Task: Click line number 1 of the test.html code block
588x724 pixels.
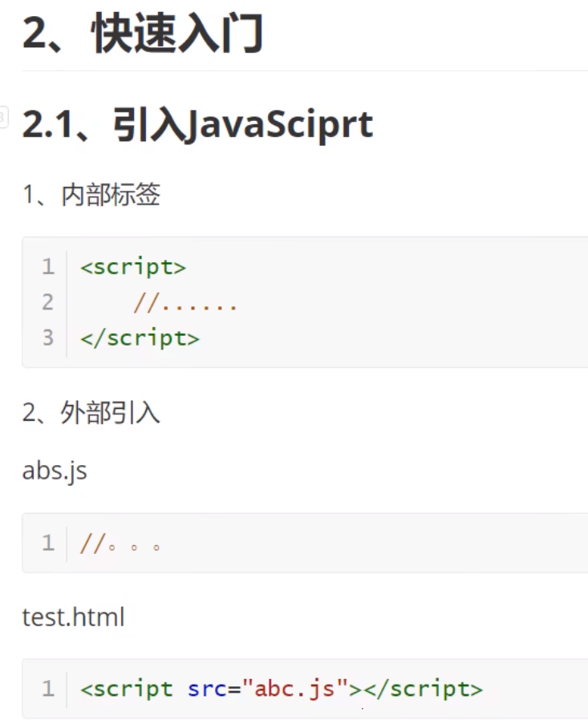Action: [x=48, y=689]
